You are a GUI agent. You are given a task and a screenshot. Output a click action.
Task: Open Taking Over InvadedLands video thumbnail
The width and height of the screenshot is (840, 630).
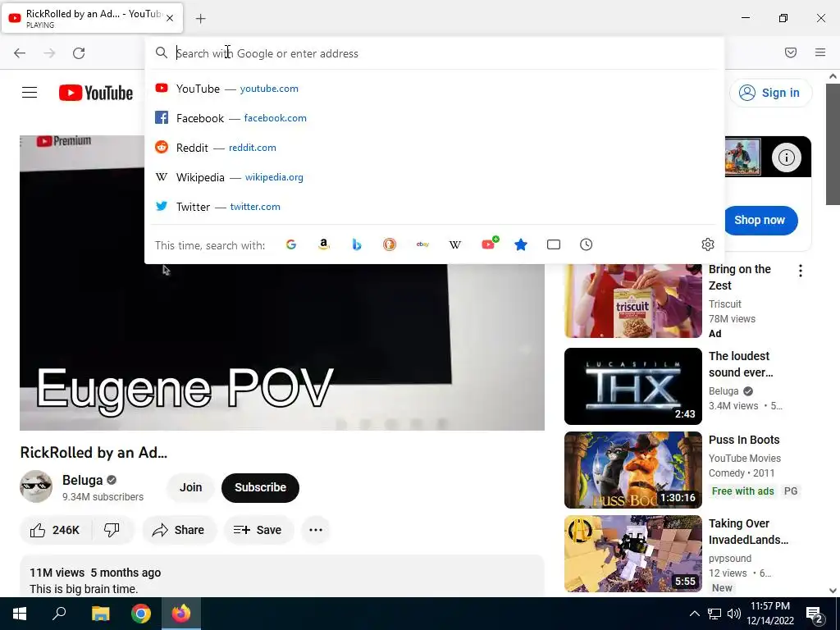(x=633, y=554)
